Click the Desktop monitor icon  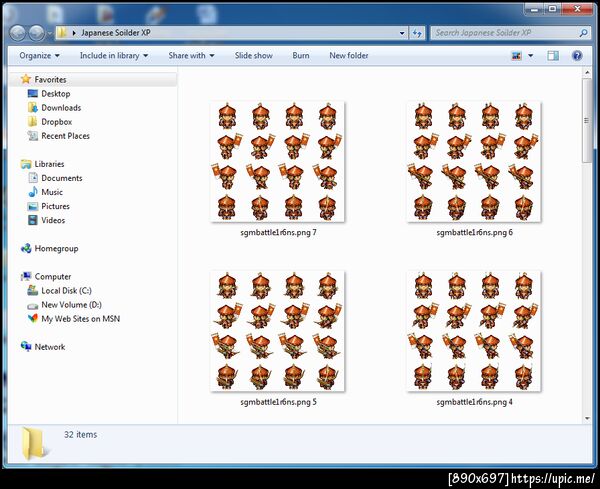click(33, 93)
